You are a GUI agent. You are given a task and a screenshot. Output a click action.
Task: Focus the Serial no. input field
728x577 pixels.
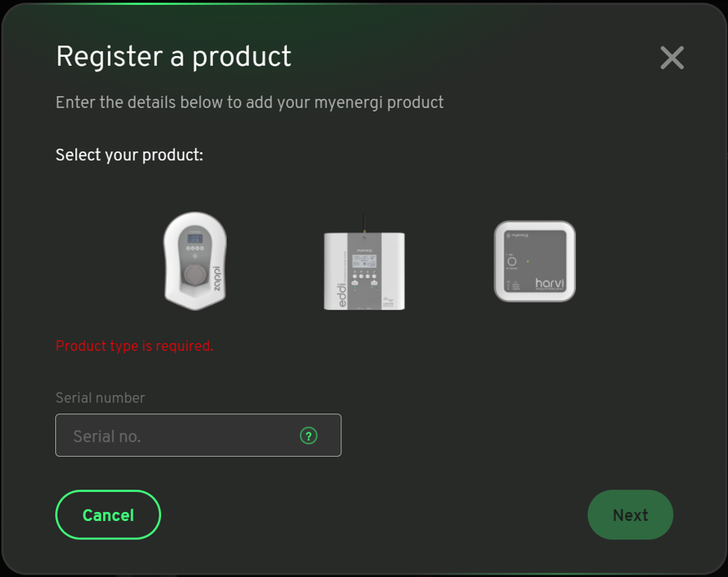199,435
